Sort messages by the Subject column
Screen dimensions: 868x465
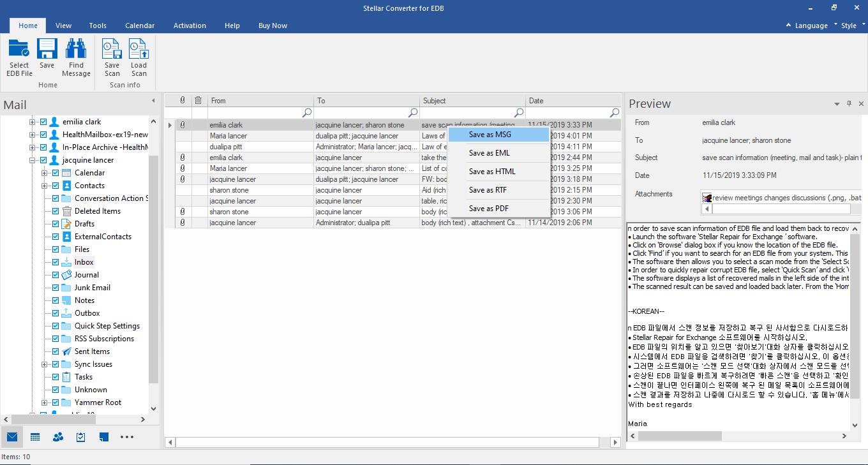(472, 101)
